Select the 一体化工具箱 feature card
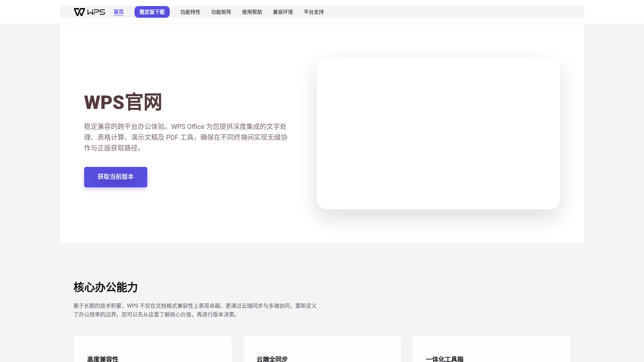This screenshot has width=644, height=362. tap(491, 349)
